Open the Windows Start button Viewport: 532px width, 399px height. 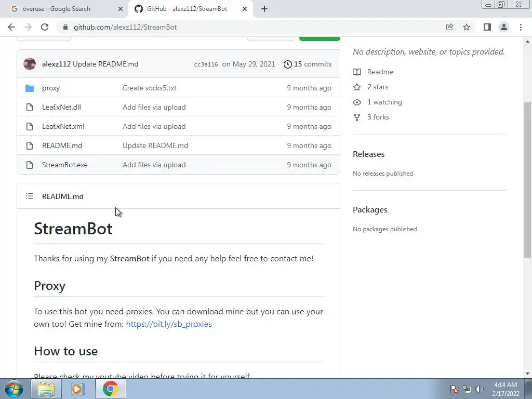(x=14, y=389)
